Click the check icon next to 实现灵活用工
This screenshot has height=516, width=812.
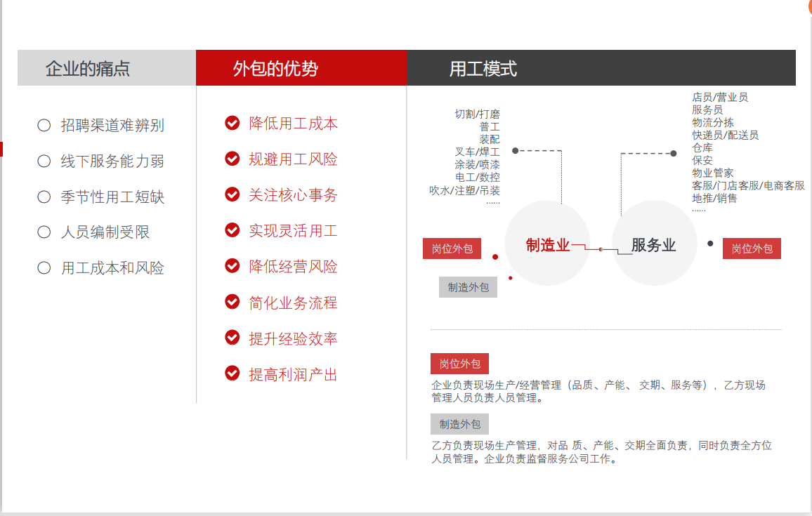coord(233,230)
